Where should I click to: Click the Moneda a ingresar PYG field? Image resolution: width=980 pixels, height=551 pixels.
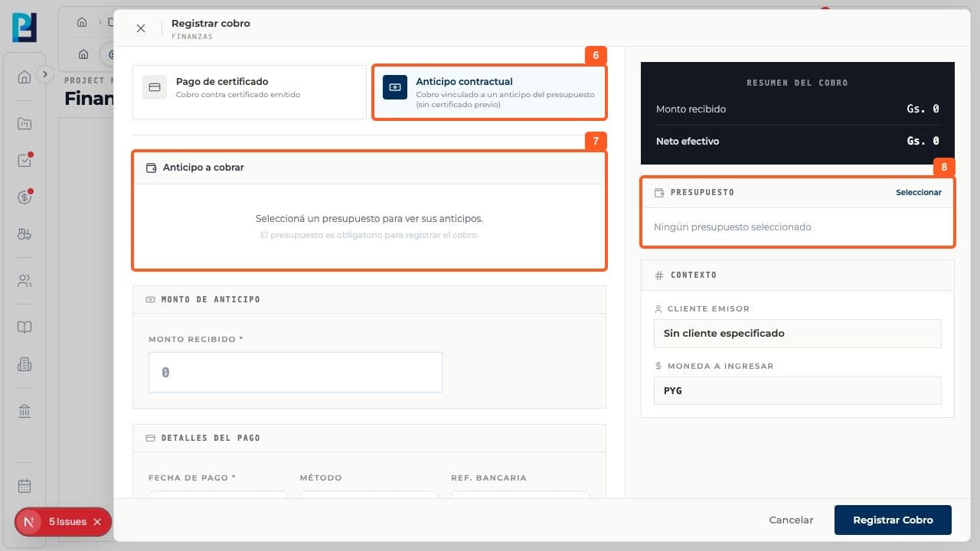pyautogui.click(x=797, y=390)
